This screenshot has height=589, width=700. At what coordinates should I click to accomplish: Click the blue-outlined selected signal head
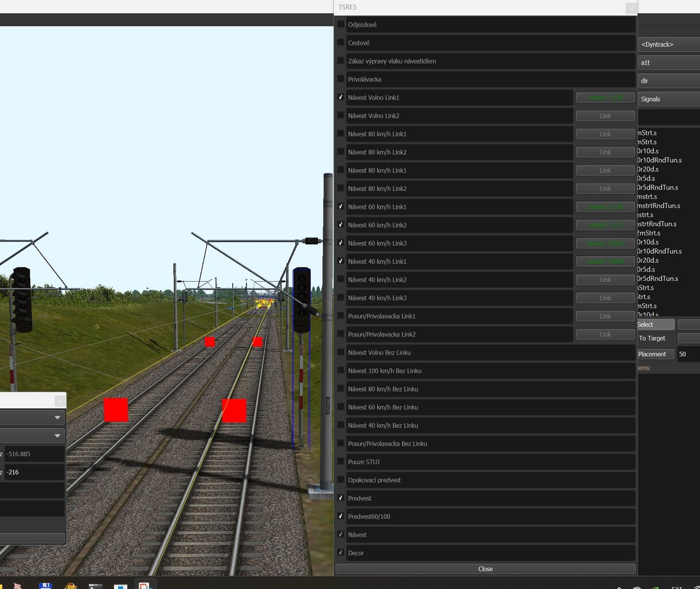point(302,300)
